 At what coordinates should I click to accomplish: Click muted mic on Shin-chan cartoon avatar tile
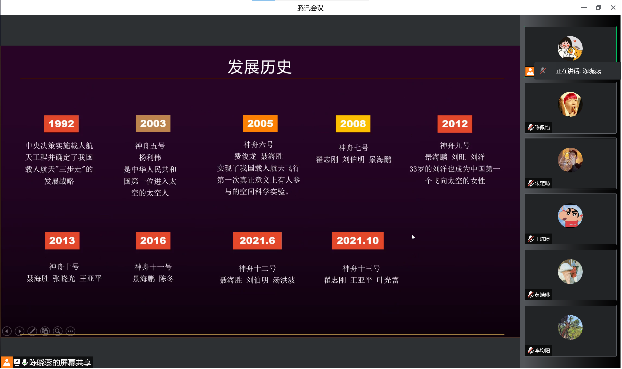click(x=531, y=239)
